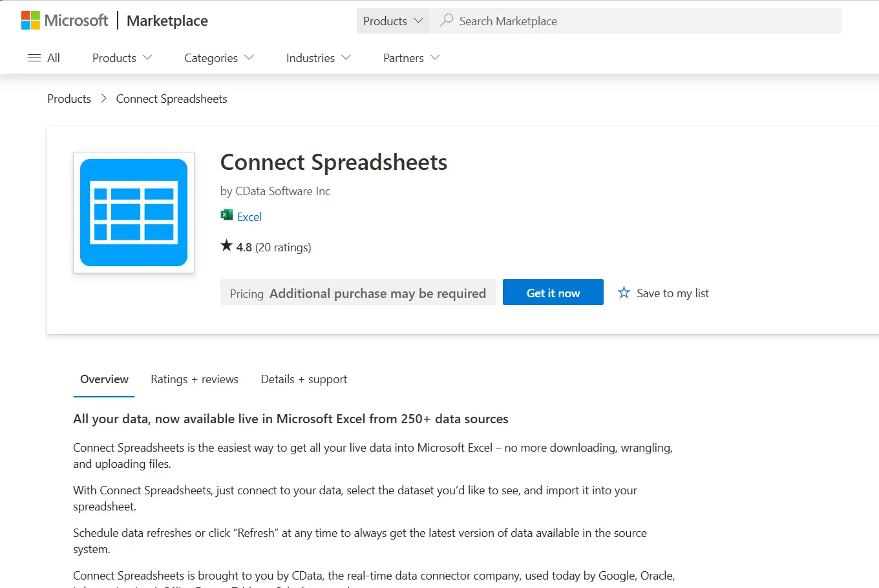This screenshot has width=879, height=588.
Task: Expand the Industries navigation menu
Action: click(319, 58)
